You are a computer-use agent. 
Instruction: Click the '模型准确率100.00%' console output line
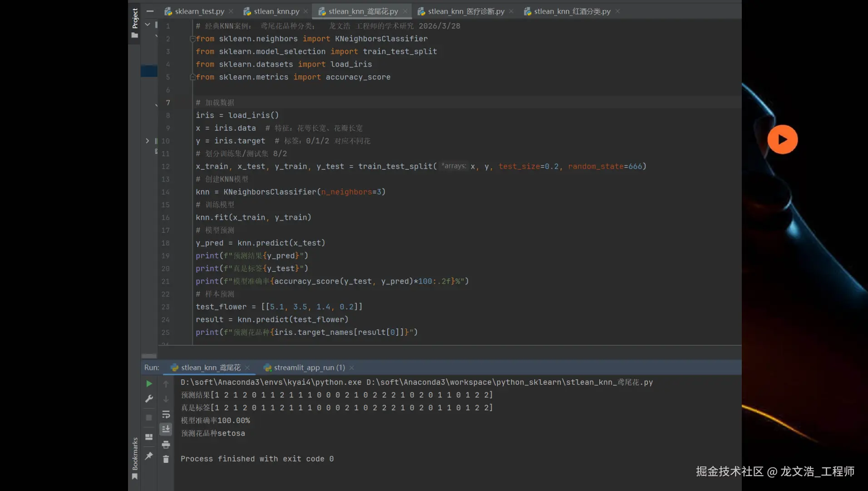[x=215, y=421]
